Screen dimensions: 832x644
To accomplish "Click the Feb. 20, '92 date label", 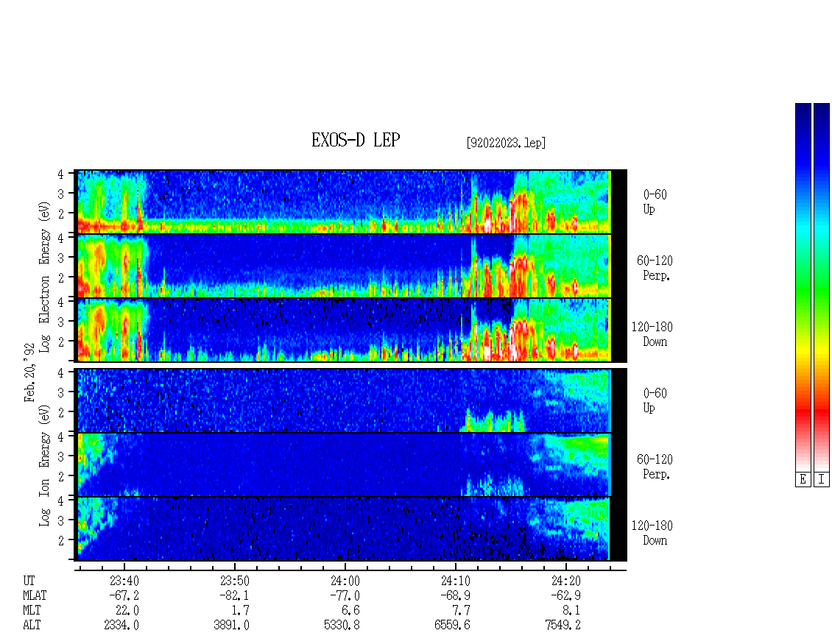I will tap(29, 372).
